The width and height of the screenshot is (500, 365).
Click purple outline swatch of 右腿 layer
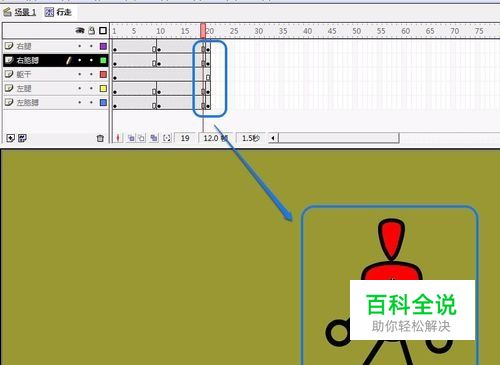pos(103,46)
